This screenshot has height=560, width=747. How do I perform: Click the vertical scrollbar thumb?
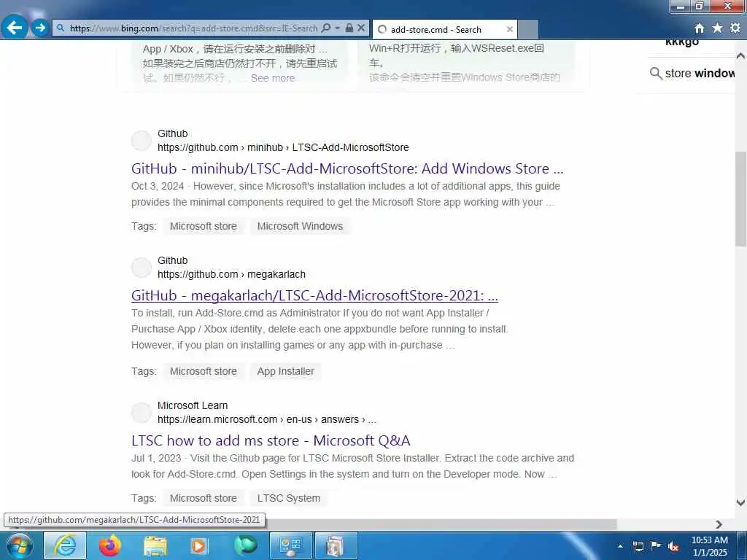point(740,199)
